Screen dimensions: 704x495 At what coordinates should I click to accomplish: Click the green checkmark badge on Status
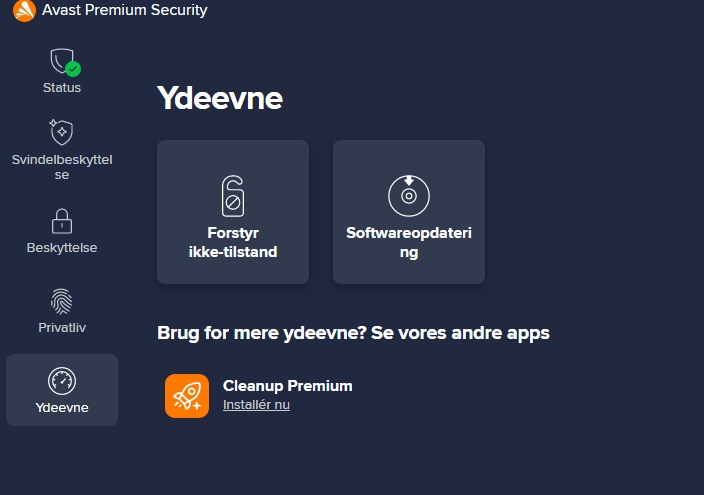(73, 69)
